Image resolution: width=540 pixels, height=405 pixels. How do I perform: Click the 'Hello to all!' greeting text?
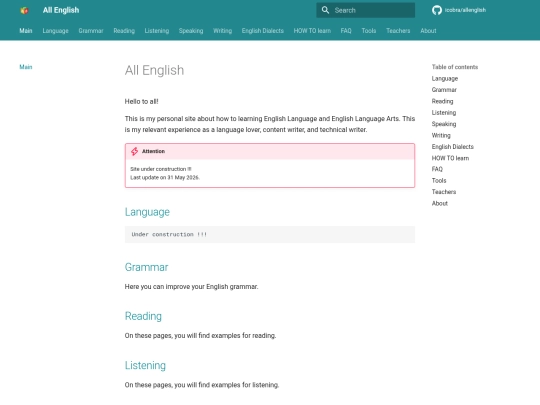point(142,102)
